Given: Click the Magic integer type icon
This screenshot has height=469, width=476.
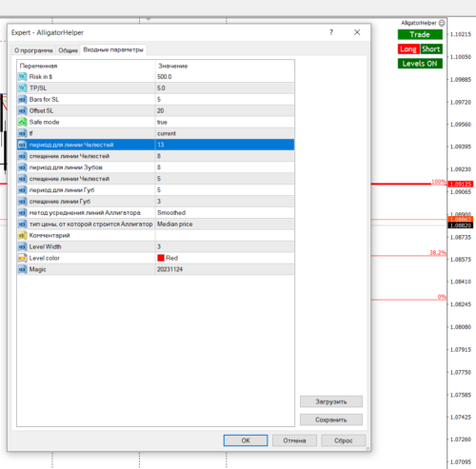Looking at the screenshot, I should pos(22,269).
